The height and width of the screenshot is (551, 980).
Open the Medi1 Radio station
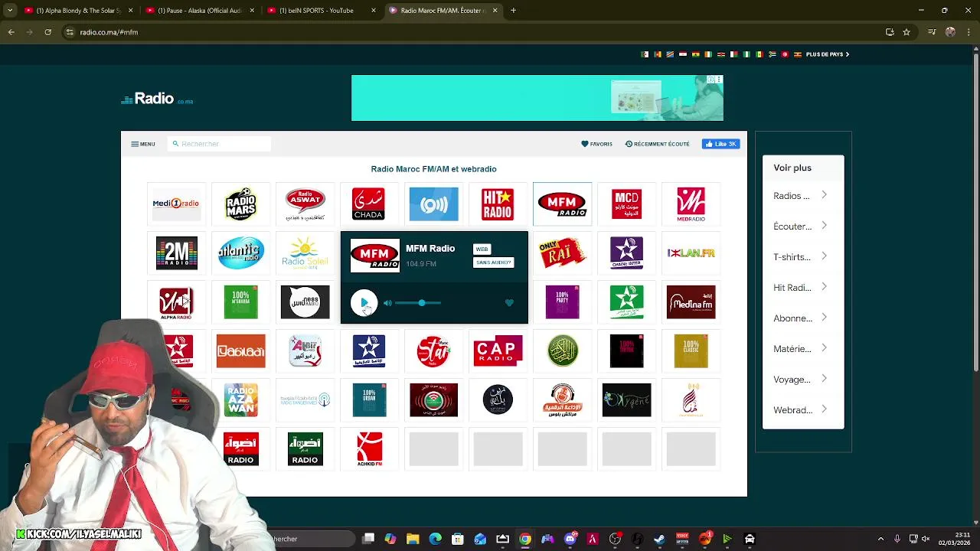click(176, 204)
